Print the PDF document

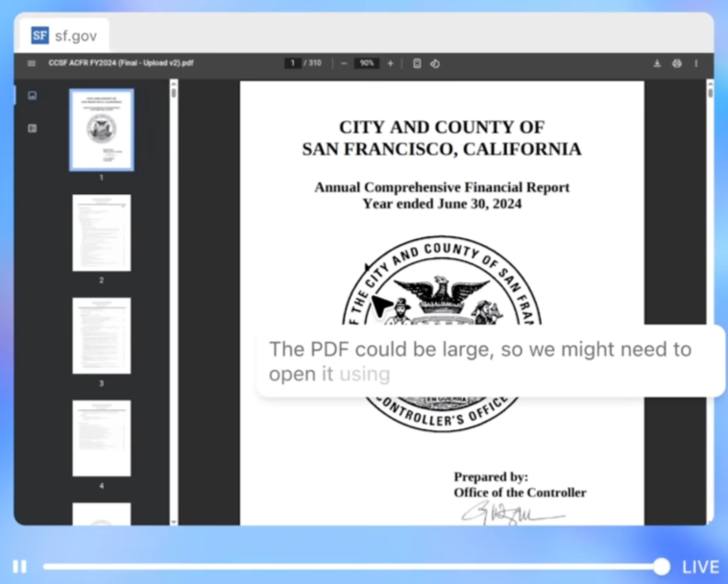677,63
